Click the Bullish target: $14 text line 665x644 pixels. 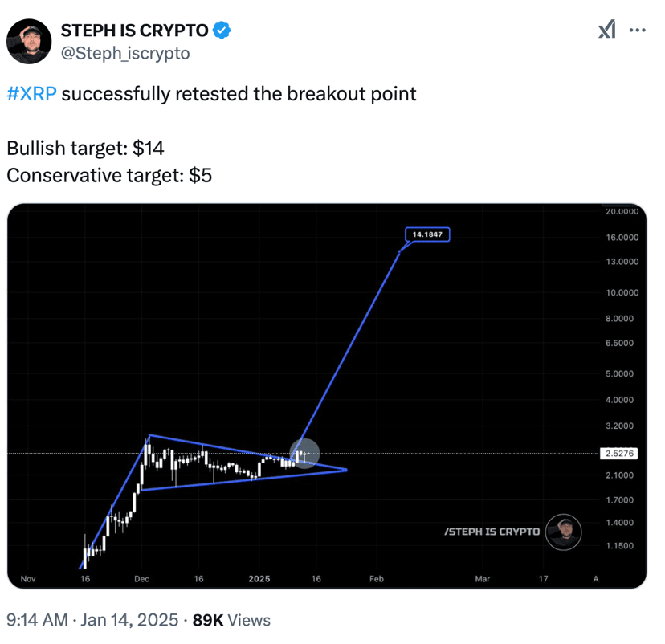[x=86, y=149]
